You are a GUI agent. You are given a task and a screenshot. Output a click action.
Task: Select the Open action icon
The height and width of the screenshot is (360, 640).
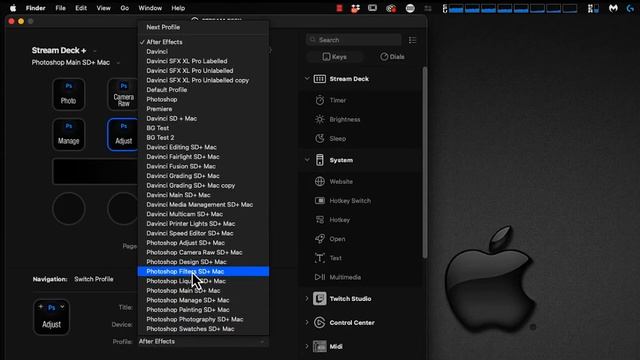coord(320,239)
